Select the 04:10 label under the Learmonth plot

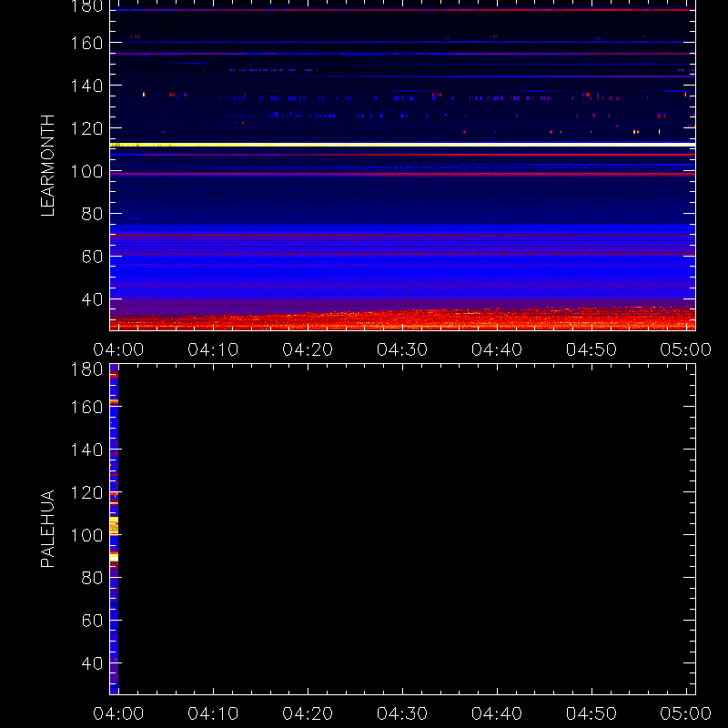[213, 349]
